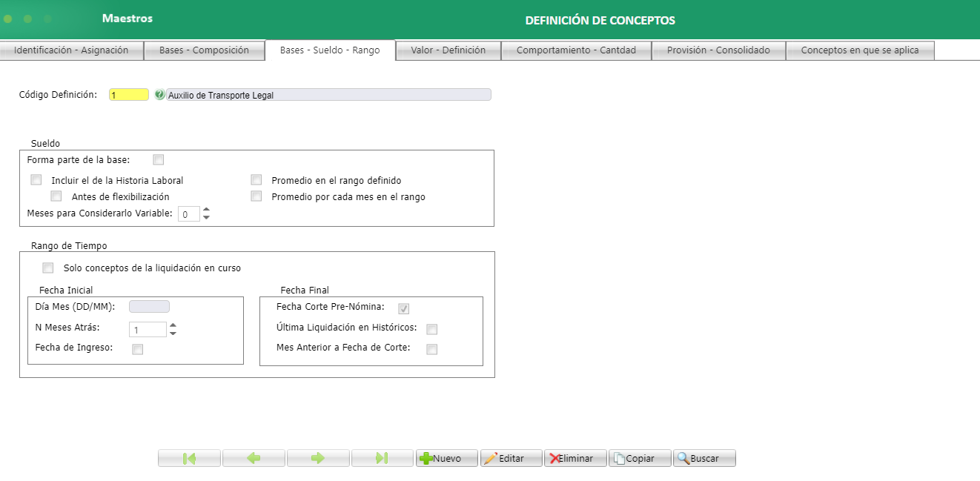Screen dimensions: 980x481
Task: Increase Meses para Considerarlo Variable value
Action: coord(206,210)
